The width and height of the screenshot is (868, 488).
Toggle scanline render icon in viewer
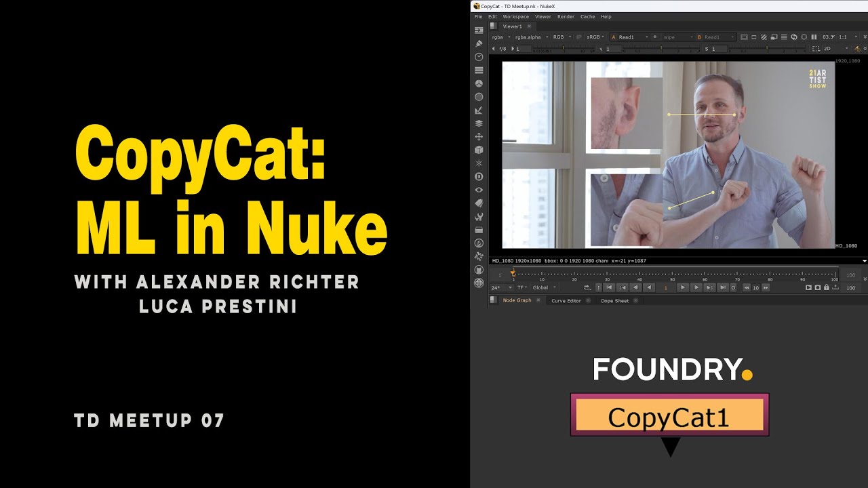[784, 37]
